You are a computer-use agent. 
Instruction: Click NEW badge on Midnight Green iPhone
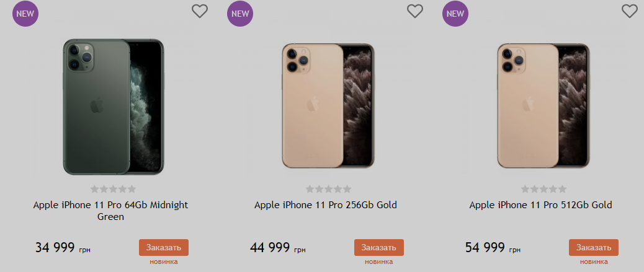(x=25, y=13)
